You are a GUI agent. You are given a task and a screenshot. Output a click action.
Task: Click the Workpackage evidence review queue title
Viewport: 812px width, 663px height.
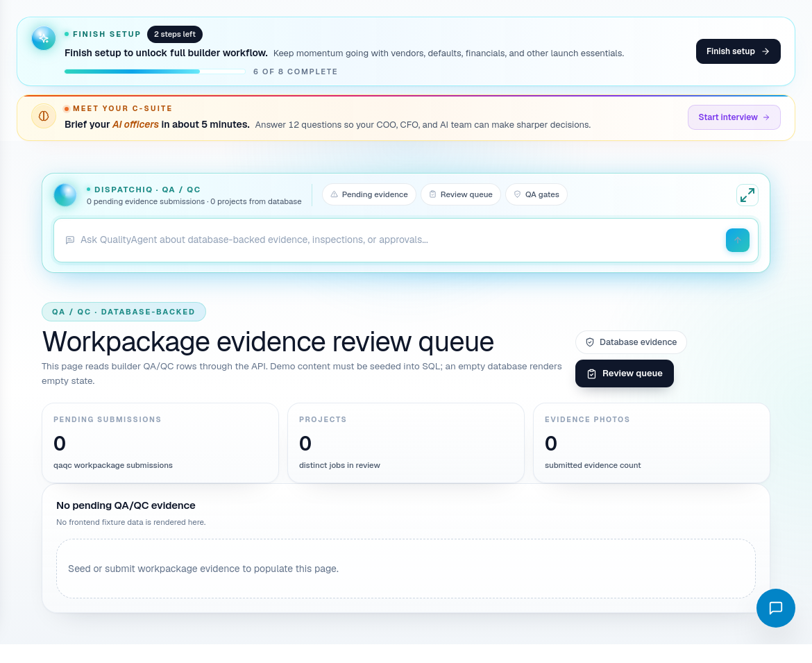point(268,342)
